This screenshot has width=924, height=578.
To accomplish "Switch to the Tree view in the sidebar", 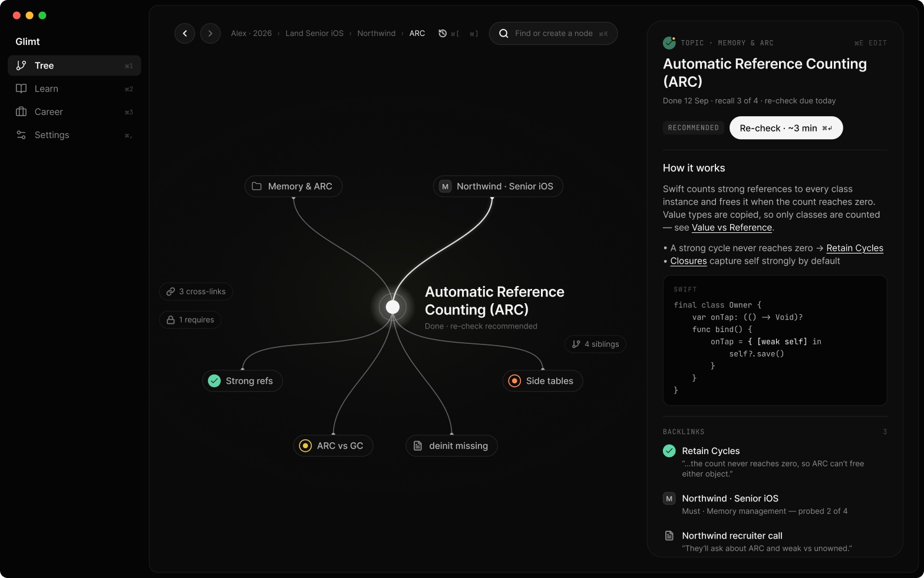I will click(x=74, y=65).
